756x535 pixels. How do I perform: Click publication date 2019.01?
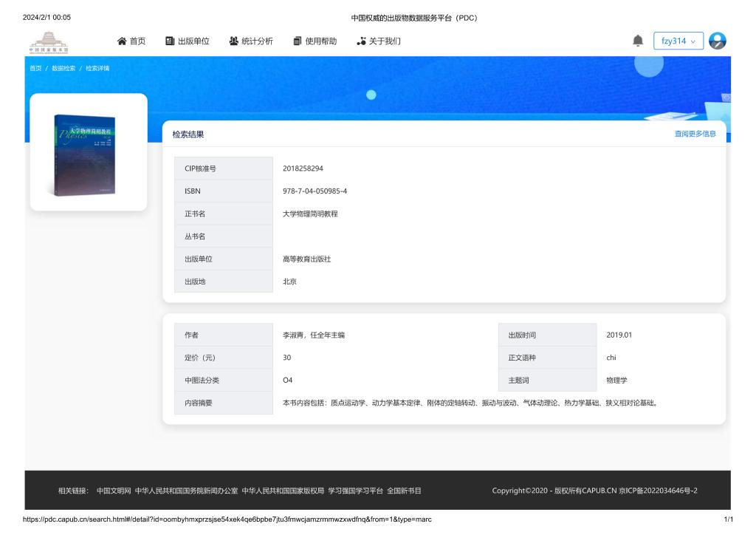point(619,335)
